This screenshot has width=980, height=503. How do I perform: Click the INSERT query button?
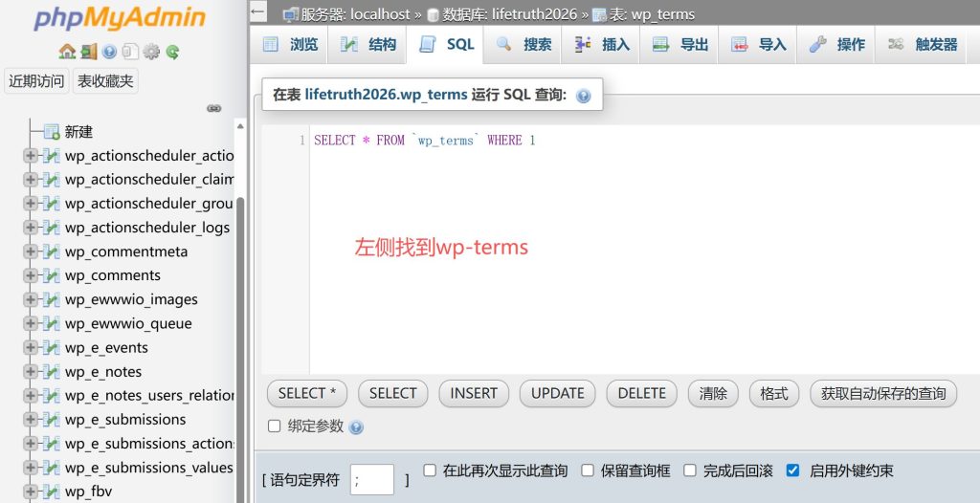point(474,394)
